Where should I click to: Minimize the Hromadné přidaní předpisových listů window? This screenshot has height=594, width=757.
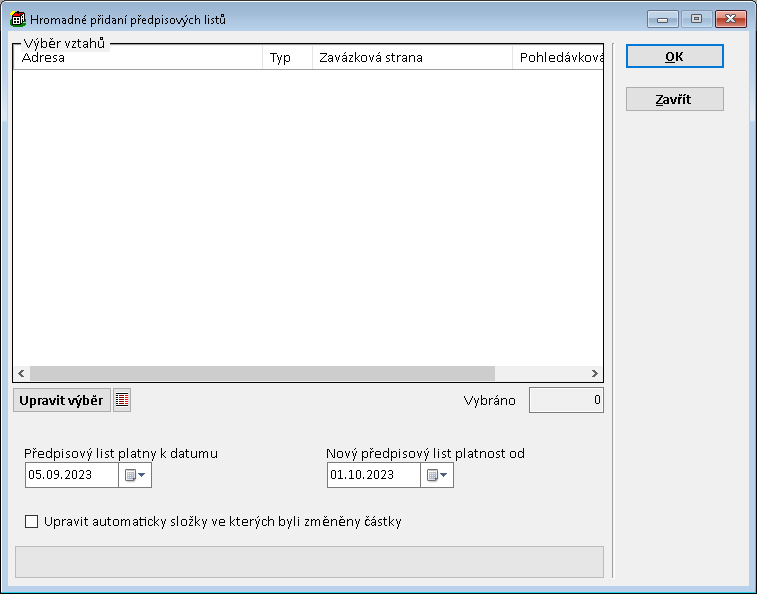(x=662, y=19)
